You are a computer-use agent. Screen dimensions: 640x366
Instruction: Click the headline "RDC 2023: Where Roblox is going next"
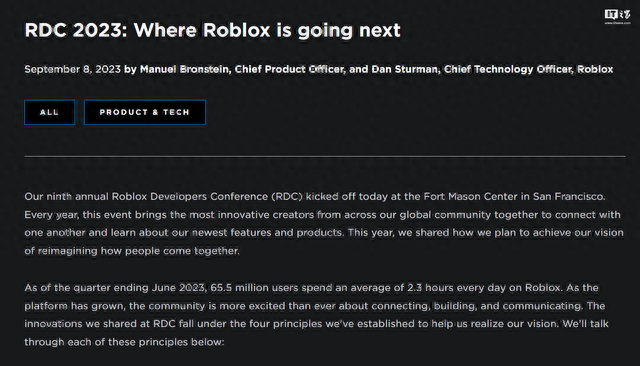pos(212,30)
